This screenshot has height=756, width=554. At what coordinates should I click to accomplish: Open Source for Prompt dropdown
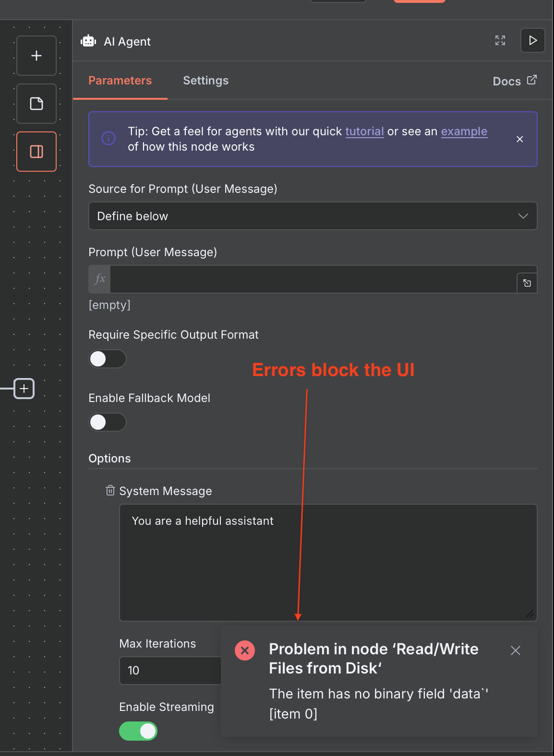pos(313,216)
